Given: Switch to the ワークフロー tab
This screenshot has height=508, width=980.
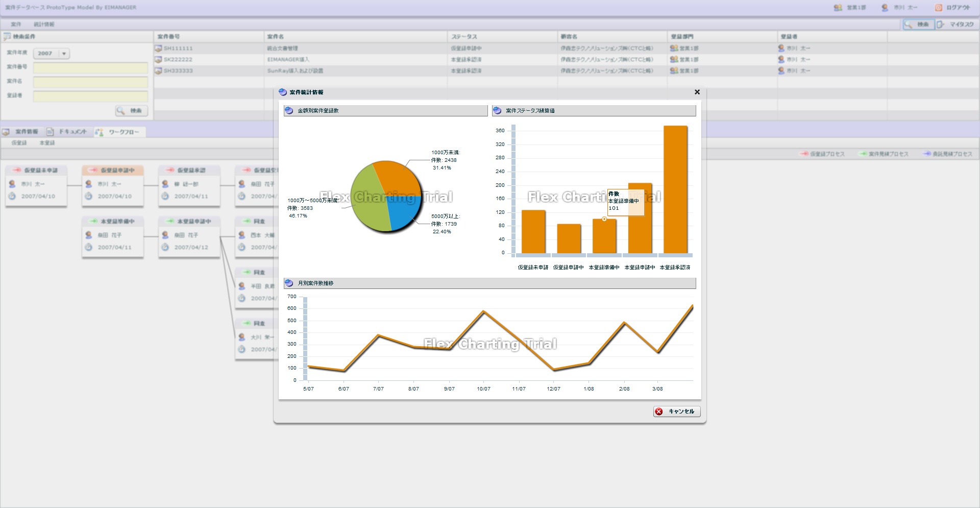Looking at the screenshot, I should point(119,132).
